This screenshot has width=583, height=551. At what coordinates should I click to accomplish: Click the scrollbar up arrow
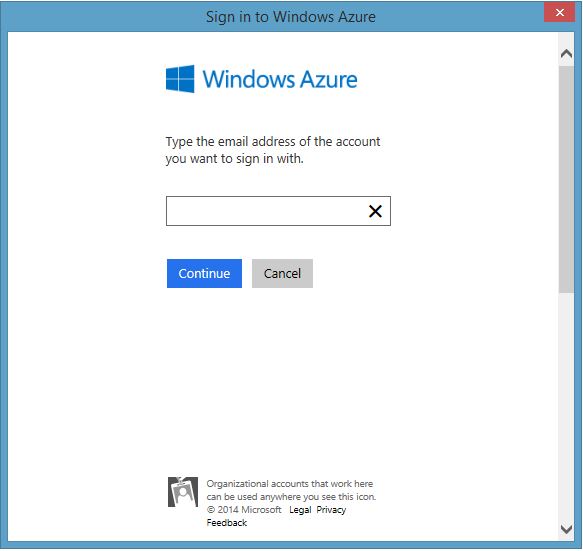click(x=566, y=54)
